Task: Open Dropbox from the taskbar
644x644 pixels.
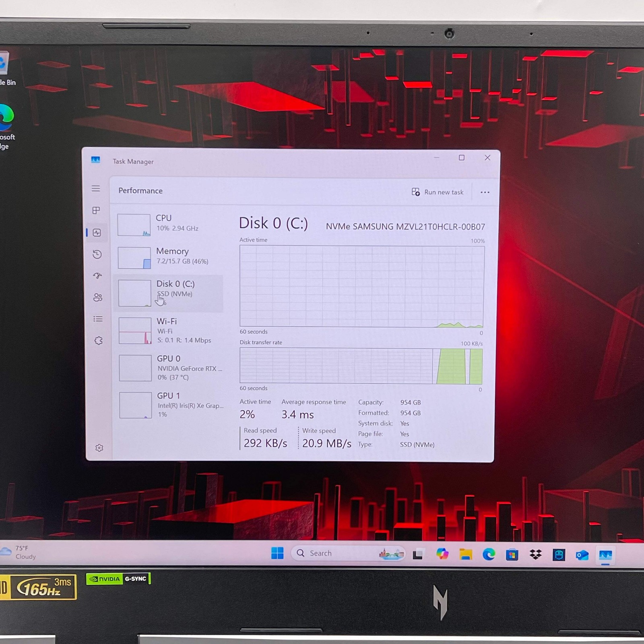Action: (535, 555)
